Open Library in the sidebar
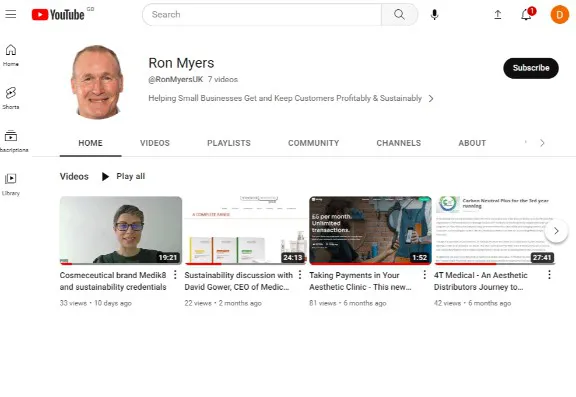Viewport: 576px width, 397px height. coord(11,184)
